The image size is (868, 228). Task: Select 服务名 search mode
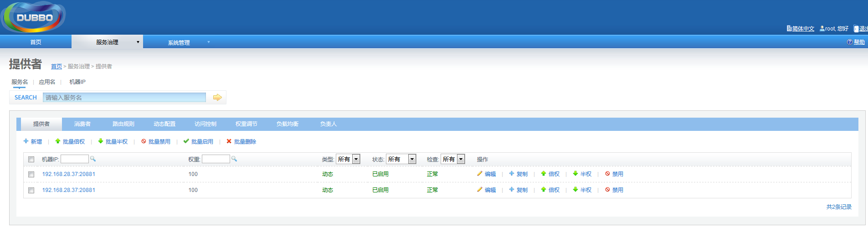20,82
